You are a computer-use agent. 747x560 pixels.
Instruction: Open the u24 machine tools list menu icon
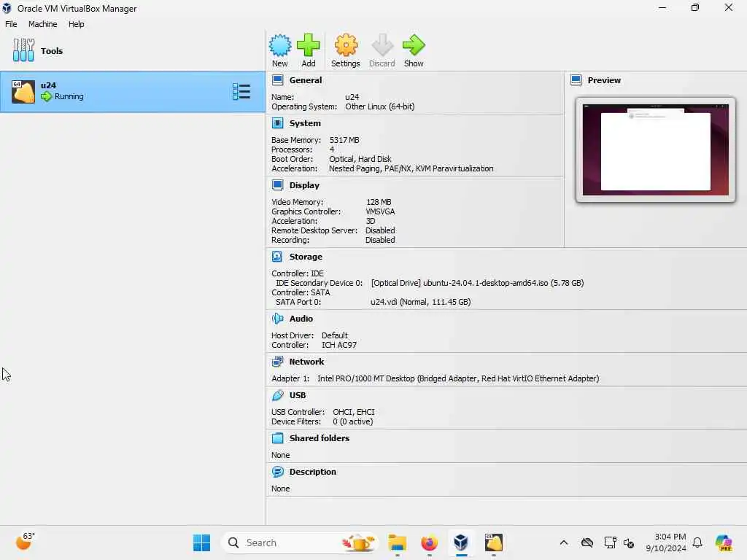pyautogui.click(x=241, y=91)
